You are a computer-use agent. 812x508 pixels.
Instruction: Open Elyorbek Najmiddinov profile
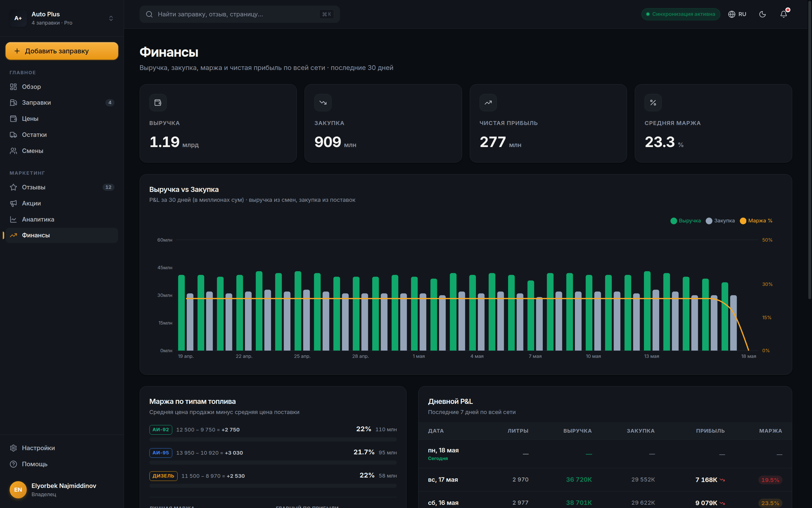pos(62,490)
